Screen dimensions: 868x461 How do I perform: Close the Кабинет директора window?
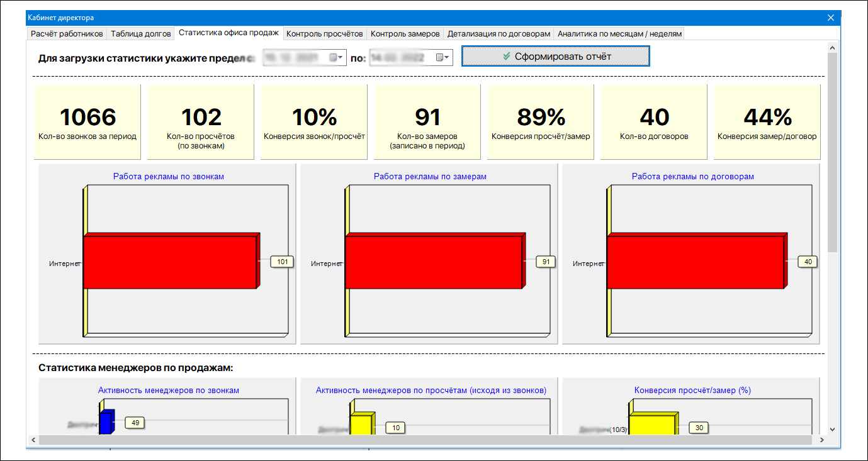coord(831,18)
